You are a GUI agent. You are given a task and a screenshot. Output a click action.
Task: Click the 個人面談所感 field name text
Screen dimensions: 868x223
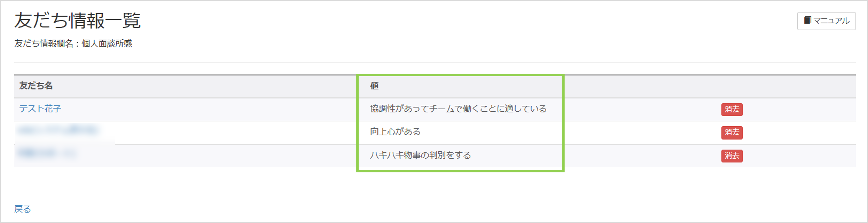pyautogui.click(x=107, y=43)
